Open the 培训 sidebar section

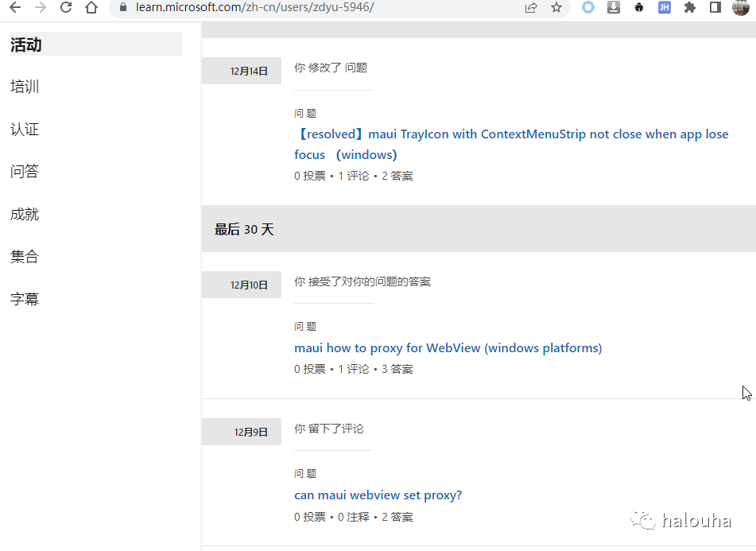[x=25, y=87]
